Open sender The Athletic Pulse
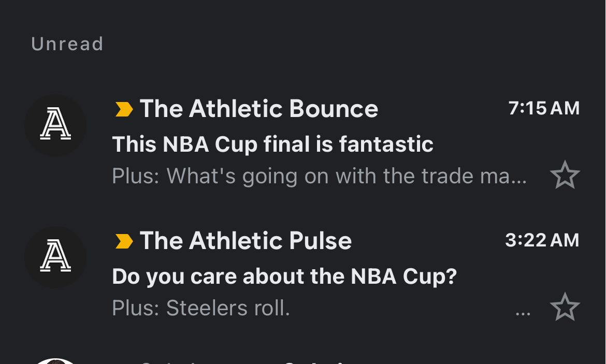Screen dimensions: 606x364 click(246, 241)
